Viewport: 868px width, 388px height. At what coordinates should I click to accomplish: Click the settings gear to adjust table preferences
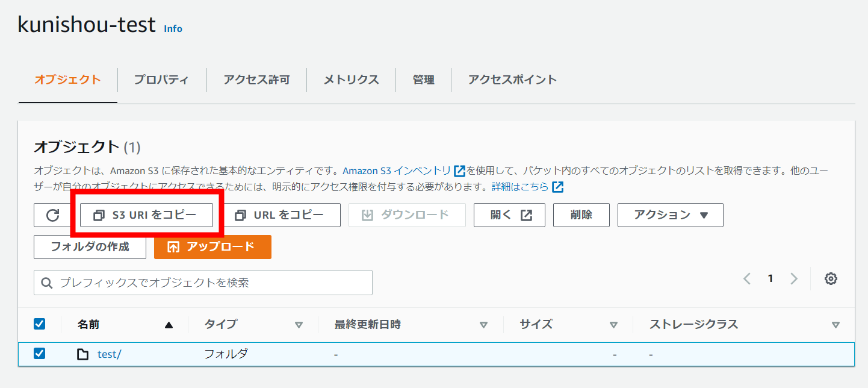[x=831, y=278]
